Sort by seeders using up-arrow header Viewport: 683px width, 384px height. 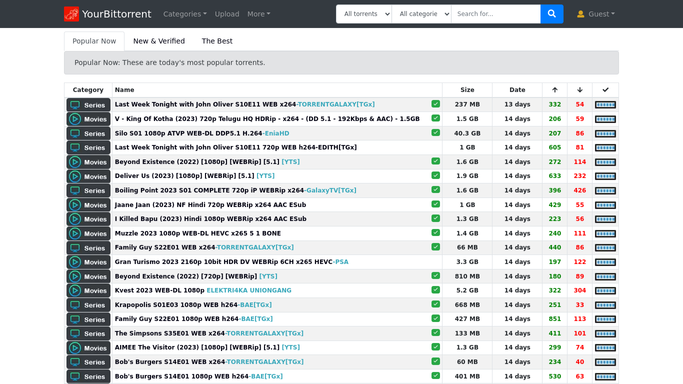tap(555, 90)
